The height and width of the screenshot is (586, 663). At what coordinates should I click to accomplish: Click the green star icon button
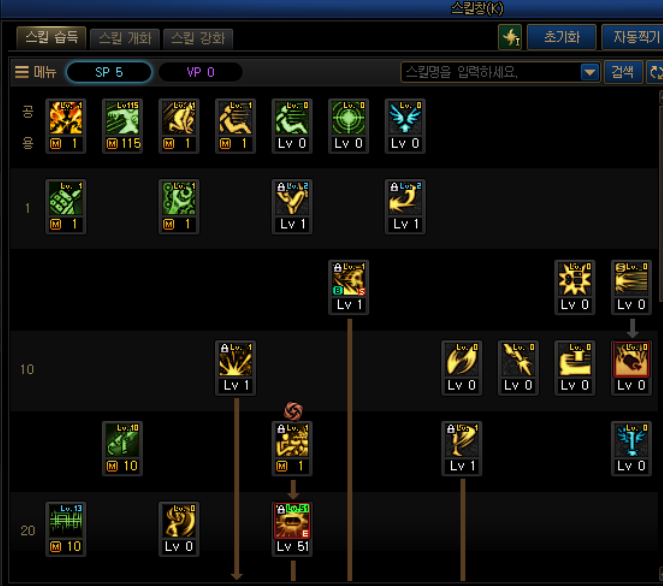[x=510, y=37]
